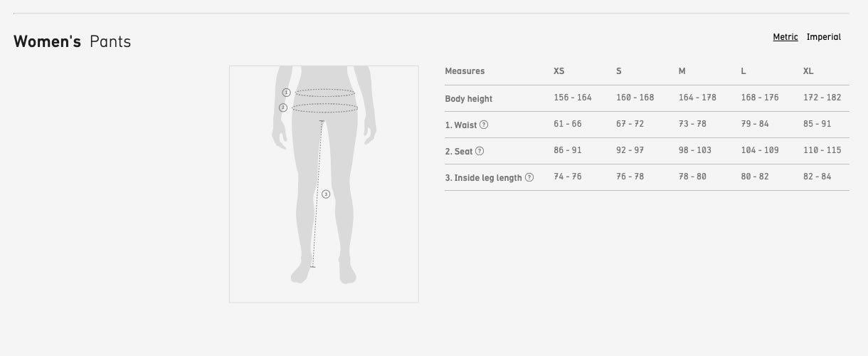Click marker 3 on the figure's leg
868x356 pixels.
(326, 194)
